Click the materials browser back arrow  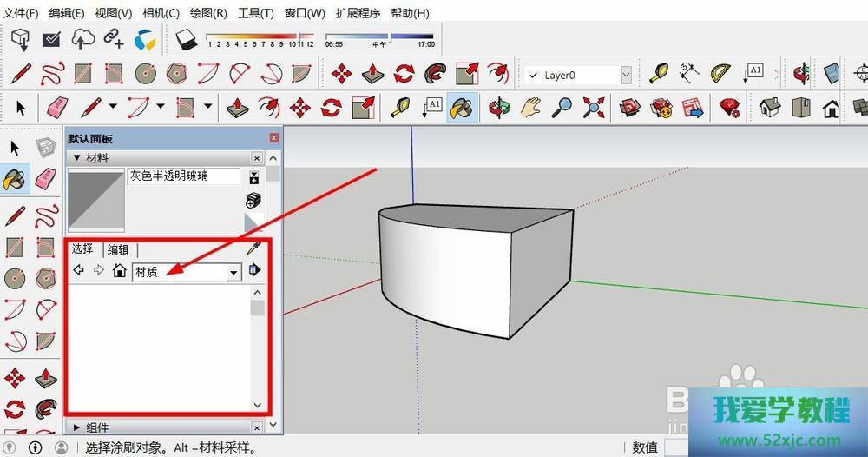click(79, 271)
